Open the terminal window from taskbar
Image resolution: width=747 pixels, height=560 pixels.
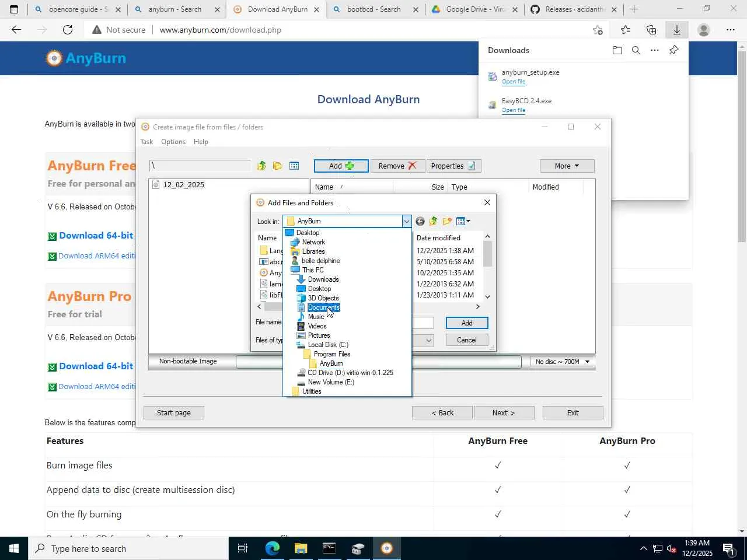[329, 548]
